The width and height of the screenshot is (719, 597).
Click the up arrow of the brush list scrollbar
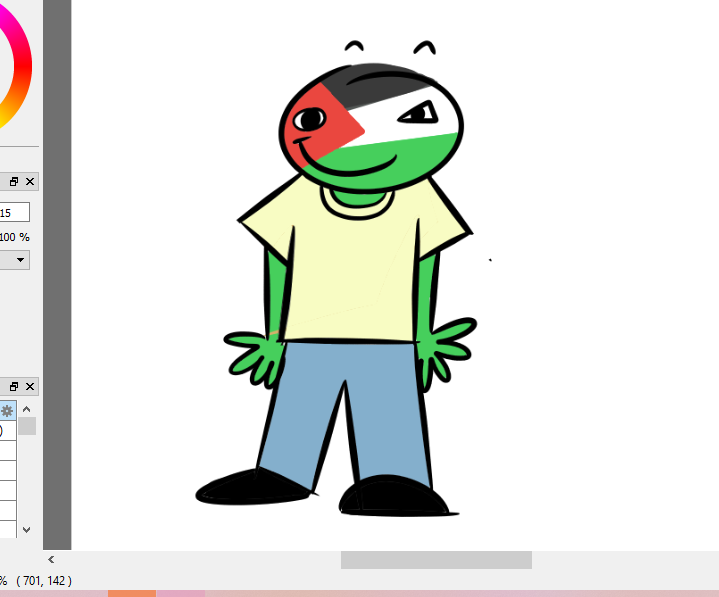point(27,409)
